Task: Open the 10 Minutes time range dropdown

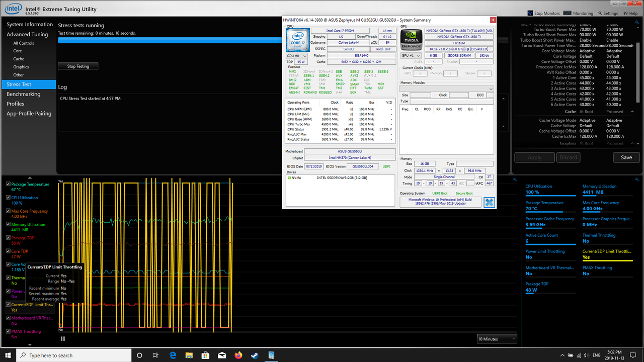Action: tap(497, 339)
